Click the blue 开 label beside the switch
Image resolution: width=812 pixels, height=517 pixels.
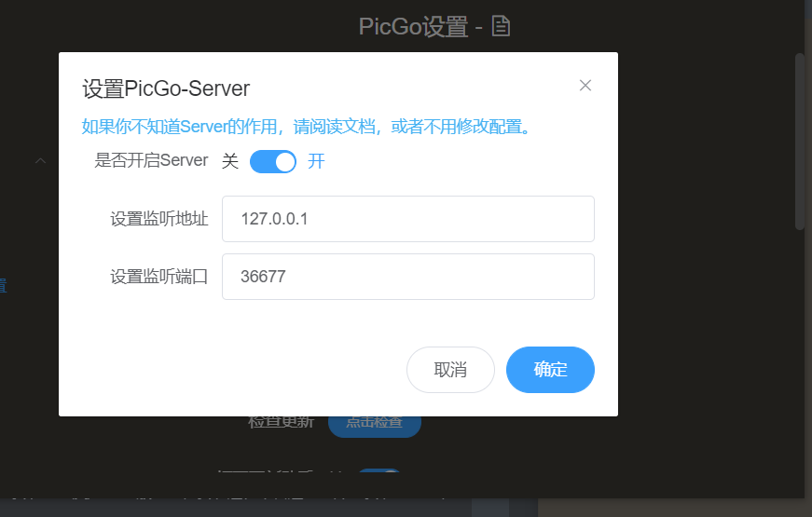point(317,161)
